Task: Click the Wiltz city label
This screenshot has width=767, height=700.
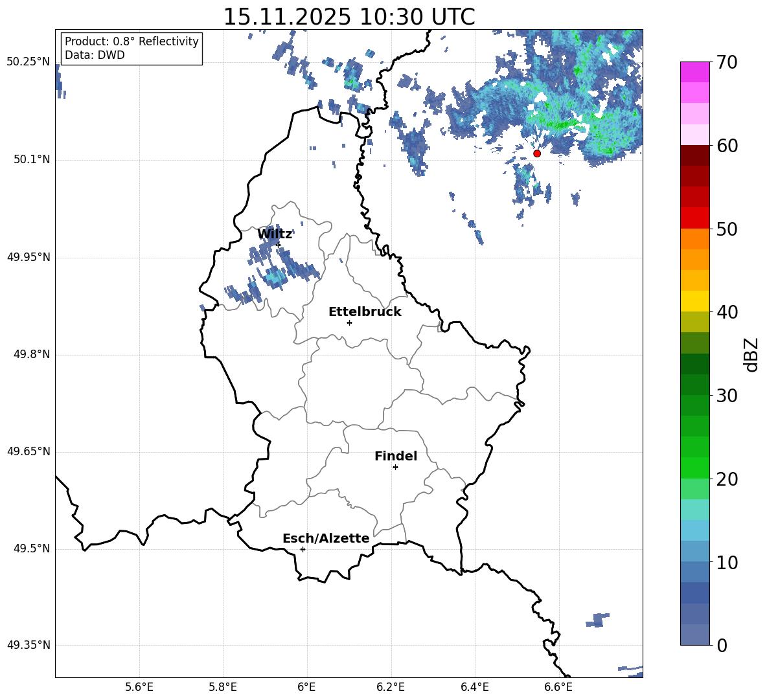Action: click(275, 234)
